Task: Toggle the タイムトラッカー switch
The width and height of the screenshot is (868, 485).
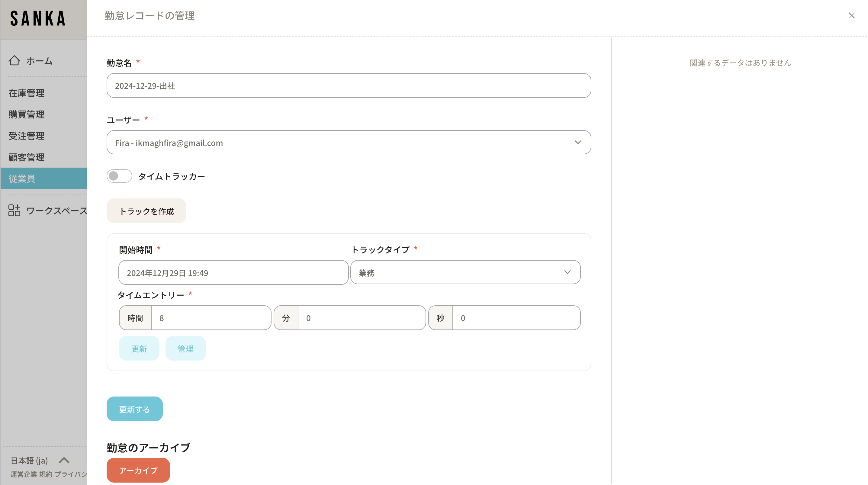Action: pos(119,176)
